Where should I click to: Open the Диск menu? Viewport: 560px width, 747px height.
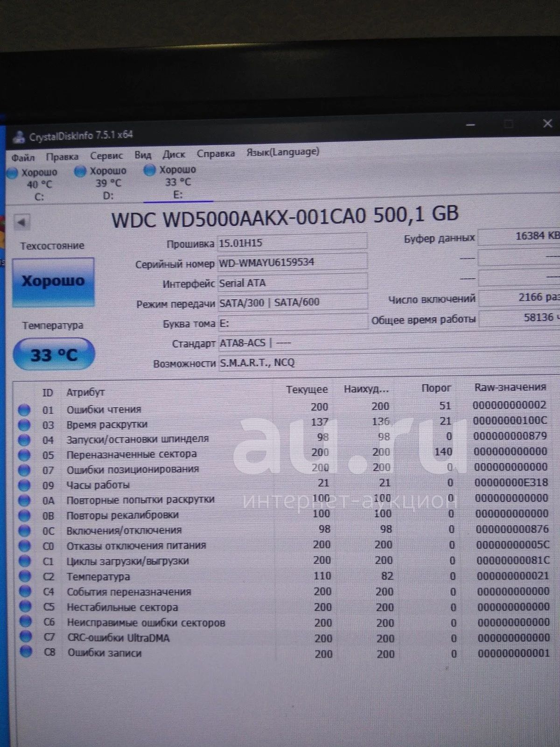coord(174,154)
